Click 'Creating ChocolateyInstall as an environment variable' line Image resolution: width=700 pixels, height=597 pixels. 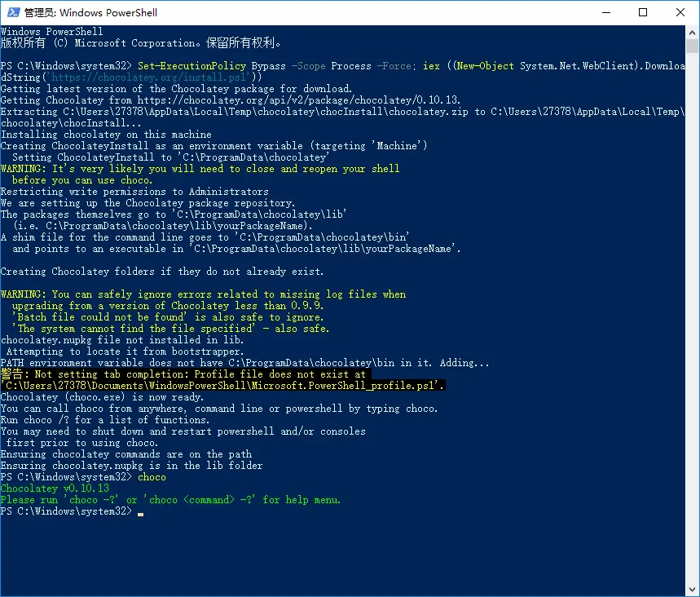[214, 146]
